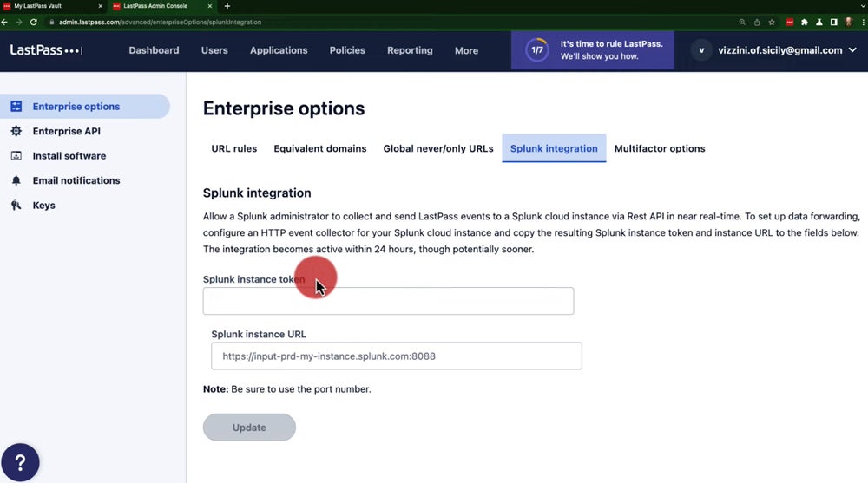The width and height of the screenshot is (868, 483).
Task: Click the Install software download icon
Action: click(16, 156)
